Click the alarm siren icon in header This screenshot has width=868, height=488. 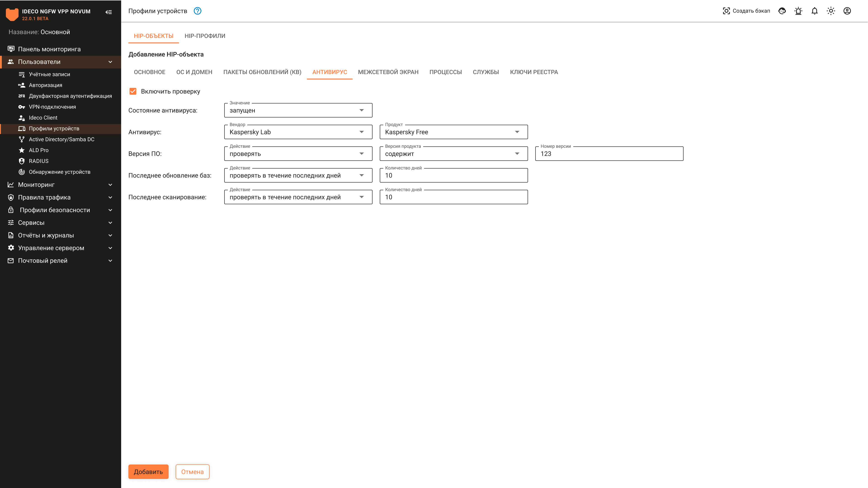(x=798, y=11)
